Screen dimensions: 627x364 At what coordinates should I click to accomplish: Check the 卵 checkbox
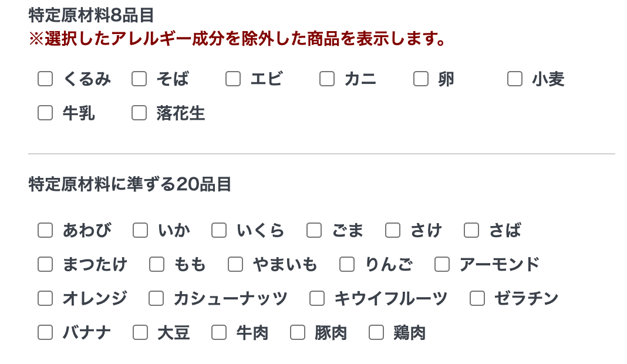[421, 79]
